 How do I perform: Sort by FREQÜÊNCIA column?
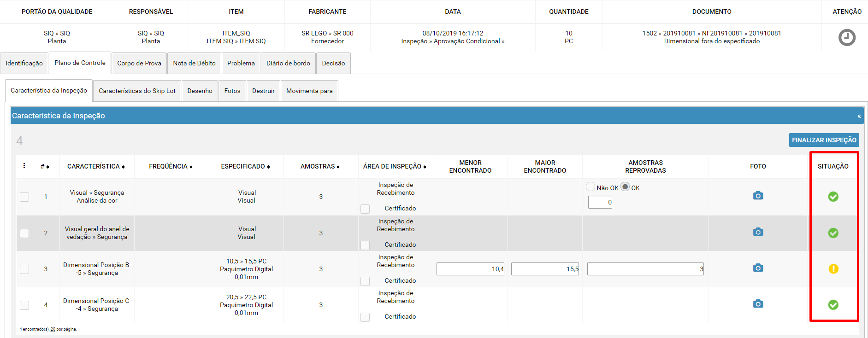171,166
